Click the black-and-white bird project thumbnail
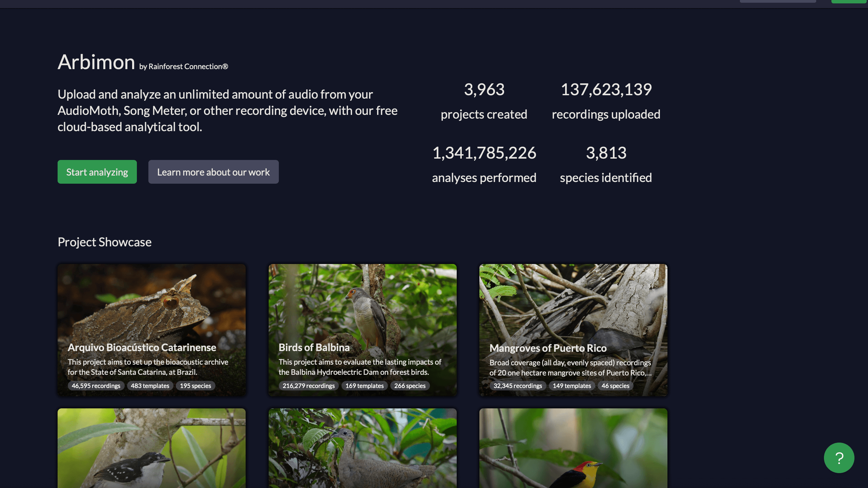The width and height of the screenshot is (868, 488). click(151, 448)
